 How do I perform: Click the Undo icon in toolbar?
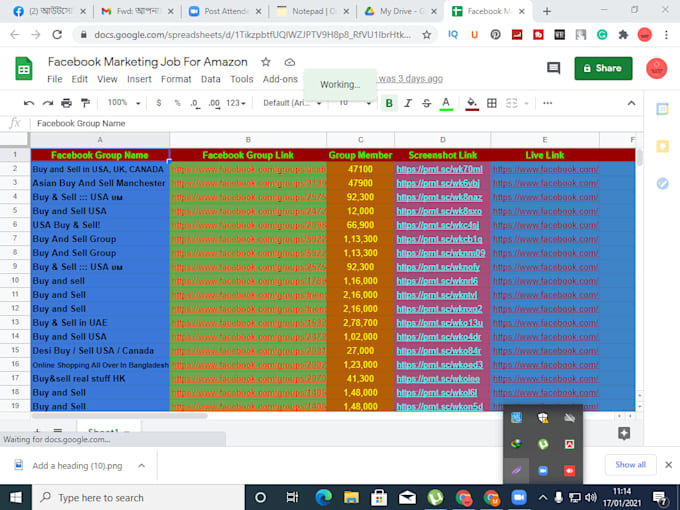(29, 103)
